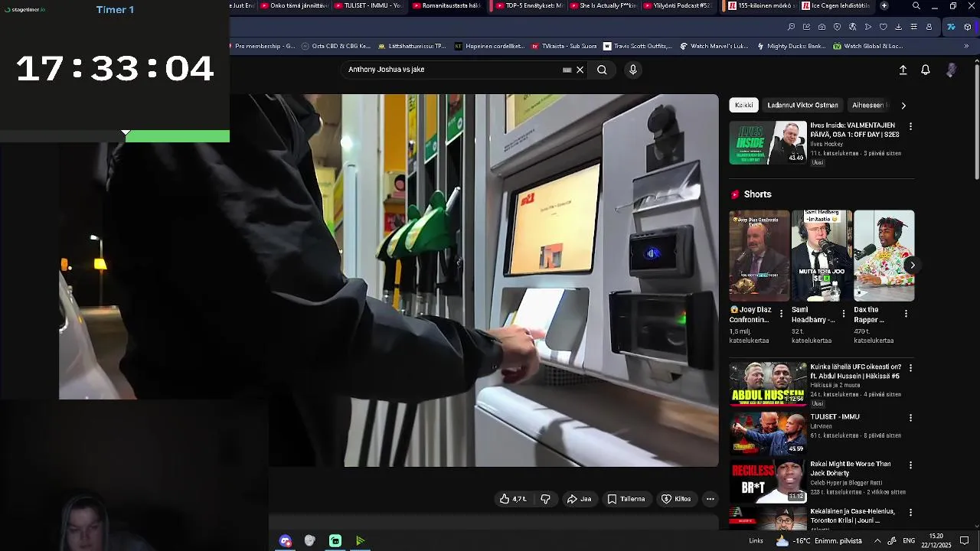Show next Shorts with the arrow
This screenshot has height=551, width=980.
click(x=912, y=265)
